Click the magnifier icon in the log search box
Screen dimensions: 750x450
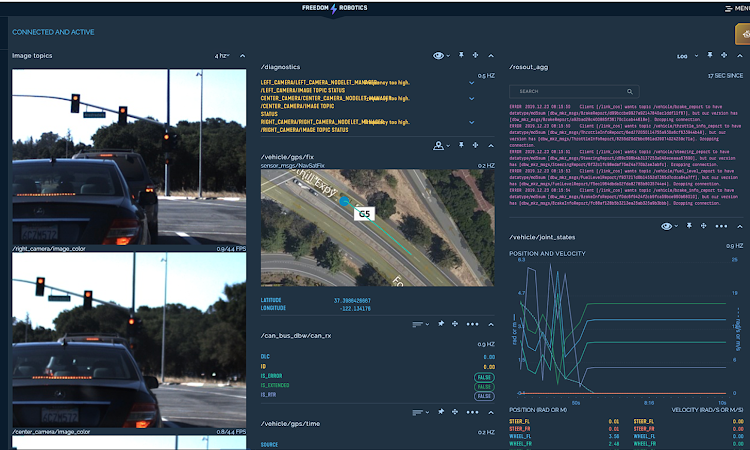coord(630,91)
